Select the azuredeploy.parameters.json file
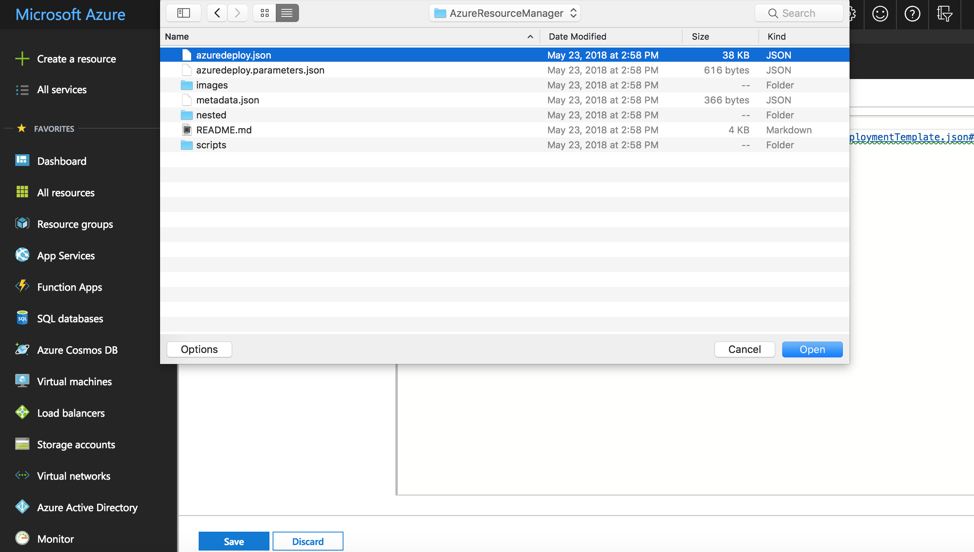Viewport: 974px width, 552px height. click(260, 70)
